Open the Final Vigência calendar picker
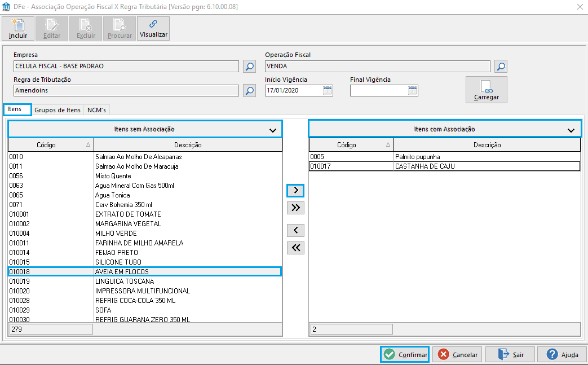The height and width of the screenshot is (365, 588). (x=413, y=90)
